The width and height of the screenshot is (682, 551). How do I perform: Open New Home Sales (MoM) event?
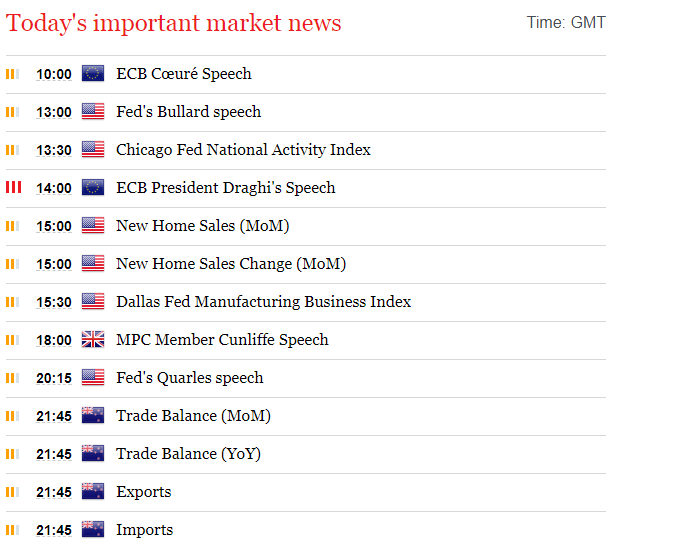tap(203, 226)
